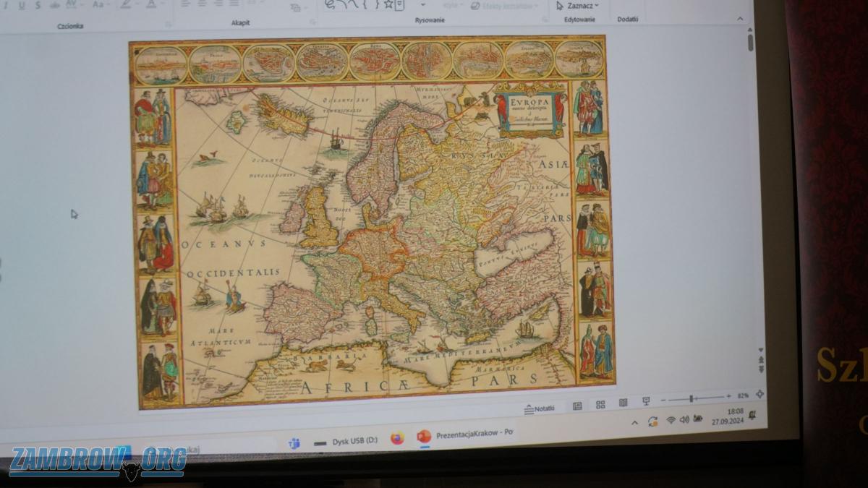Screen dimensions: 868x488
Task: Toggle underline formatting
Action: click(x=22, y=5)
